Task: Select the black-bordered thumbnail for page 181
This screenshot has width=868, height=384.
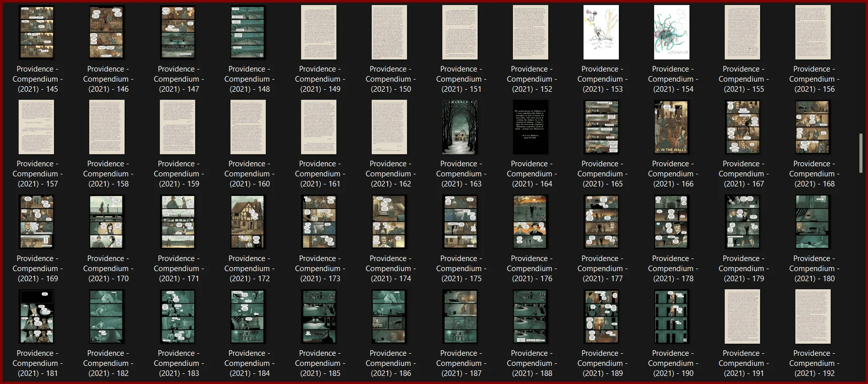Action: (36, 316)
